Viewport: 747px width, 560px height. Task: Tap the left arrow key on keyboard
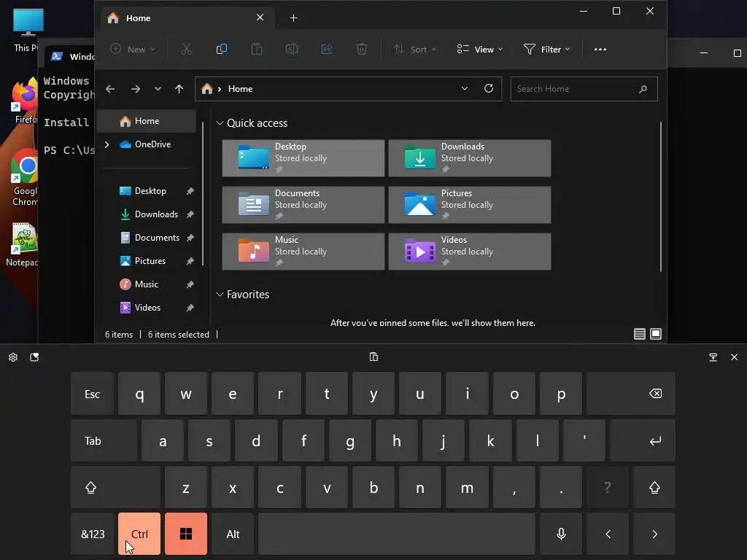tap(608, 534)
